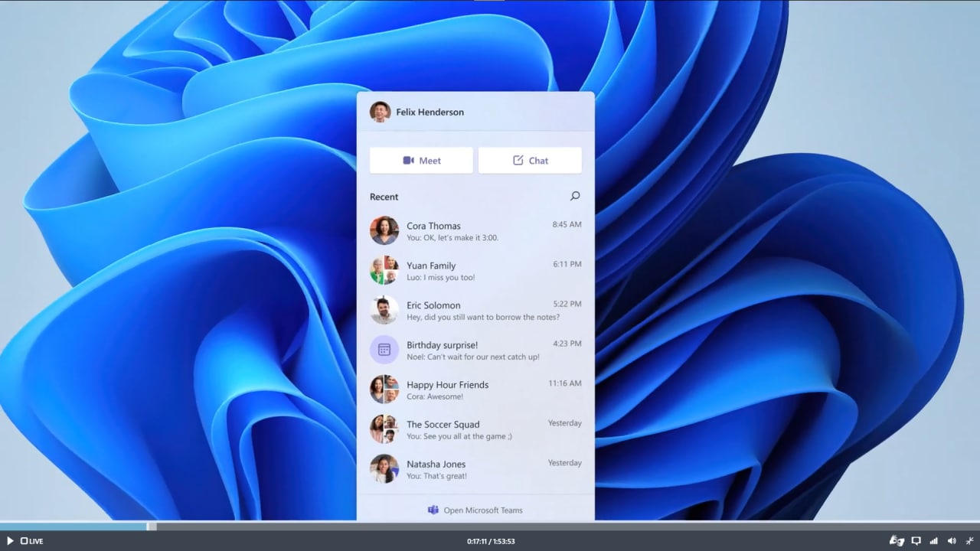
Task: Click Natasha Jones's avatar picture
Action: 384,469
